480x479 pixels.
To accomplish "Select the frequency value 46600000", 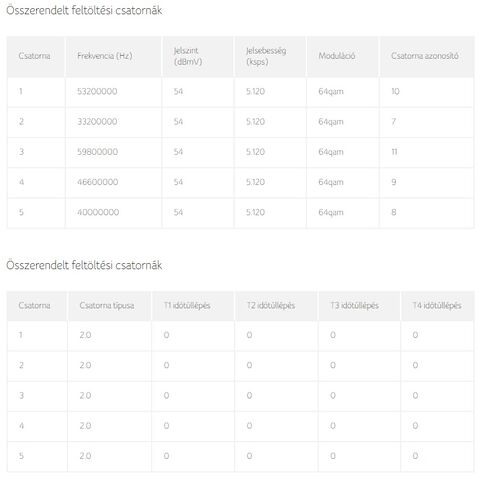I will pyautogui.click(x=97, y=182).
